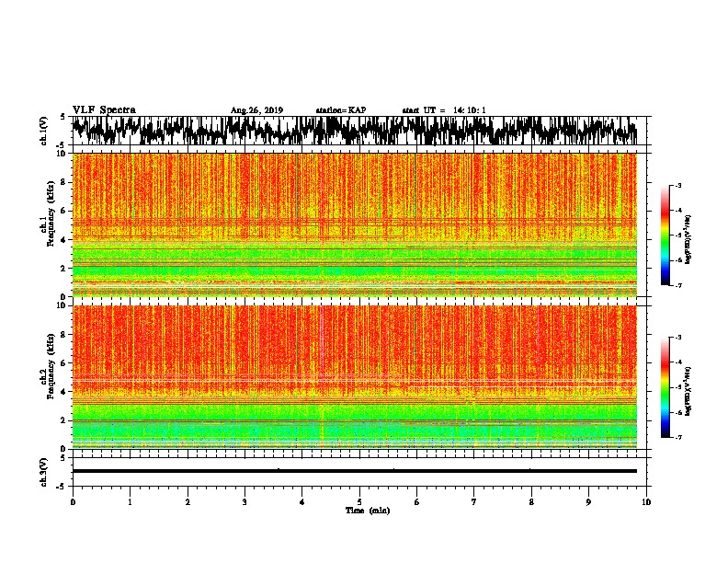Click the '-5' tick on ch.3 voltage axis
This screenshot has width=728, height=563.
[x=63, y=487]
